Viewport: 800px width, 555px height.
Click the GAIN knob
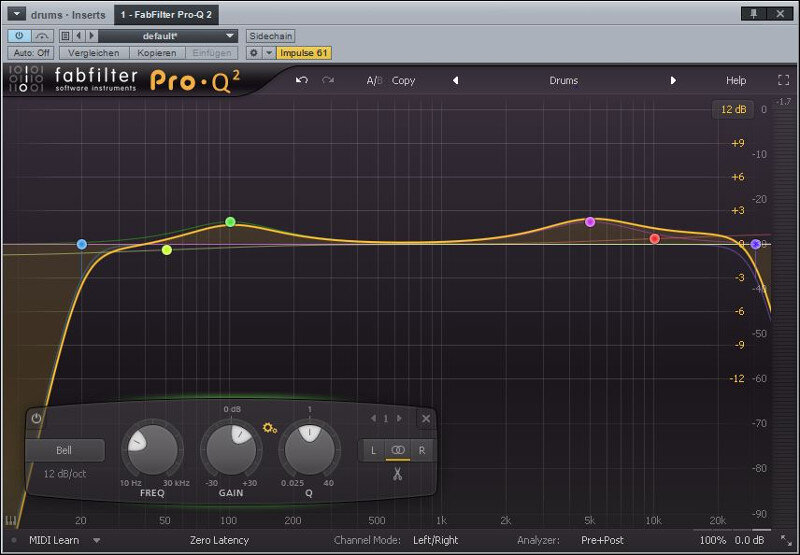click(x=231, y=450)
